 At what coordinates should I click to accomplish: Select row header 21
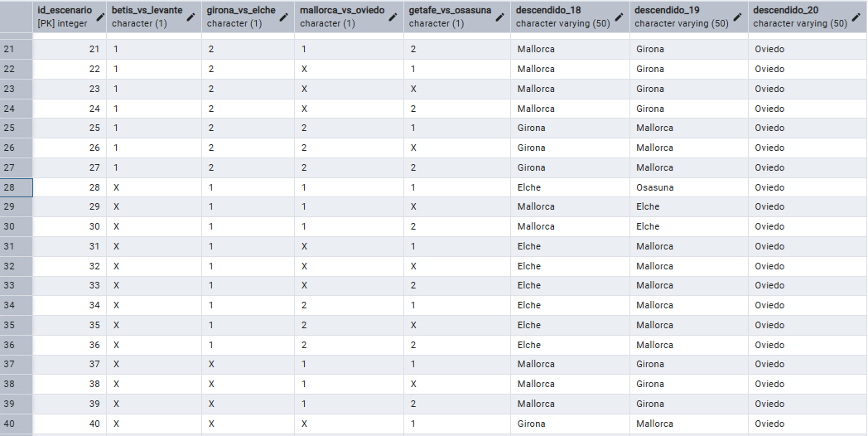point(16,49)
